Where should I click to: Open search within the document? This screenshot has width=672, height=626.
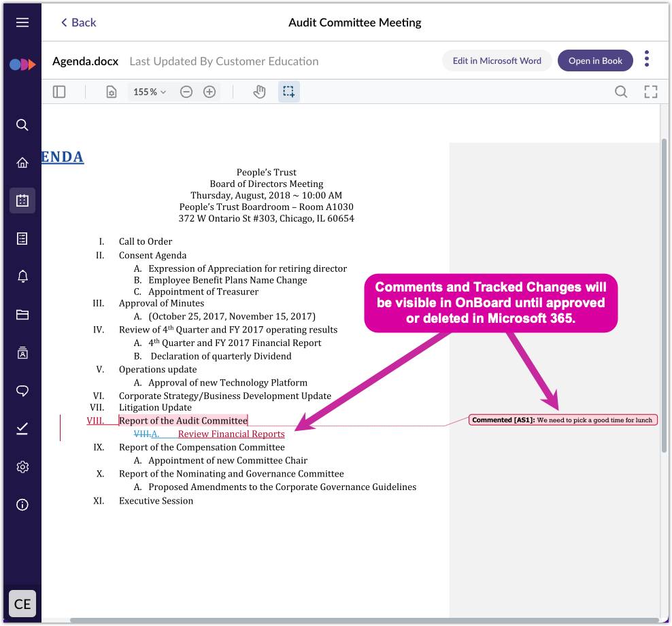point(621,91)
